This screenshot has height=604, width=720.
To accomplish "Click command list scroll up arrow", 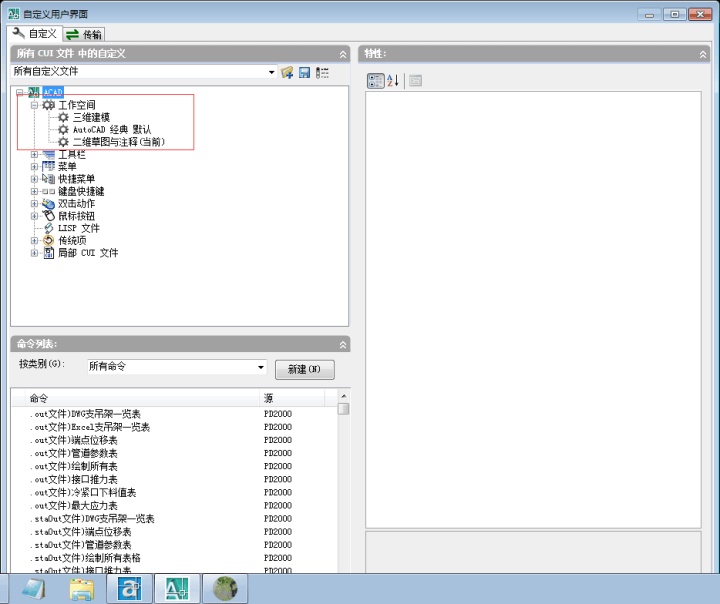I will [343, 396].
